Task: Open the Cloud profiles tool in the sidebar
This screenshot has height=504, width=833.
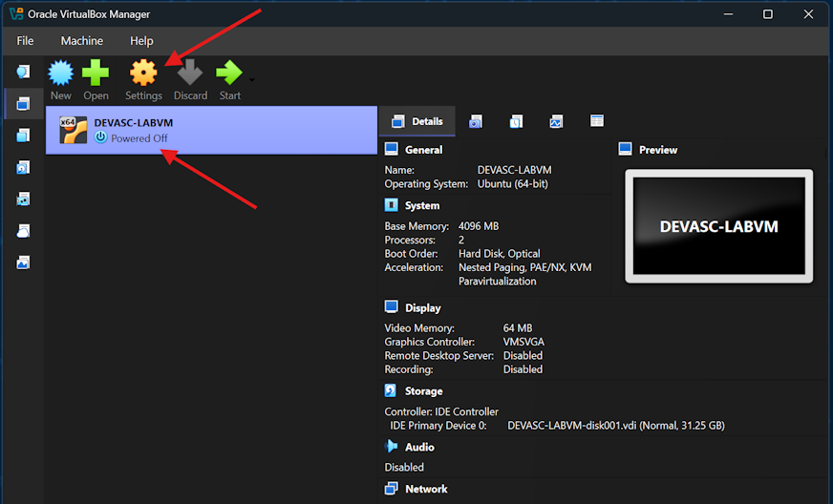Action: click(x=23, y=231)
